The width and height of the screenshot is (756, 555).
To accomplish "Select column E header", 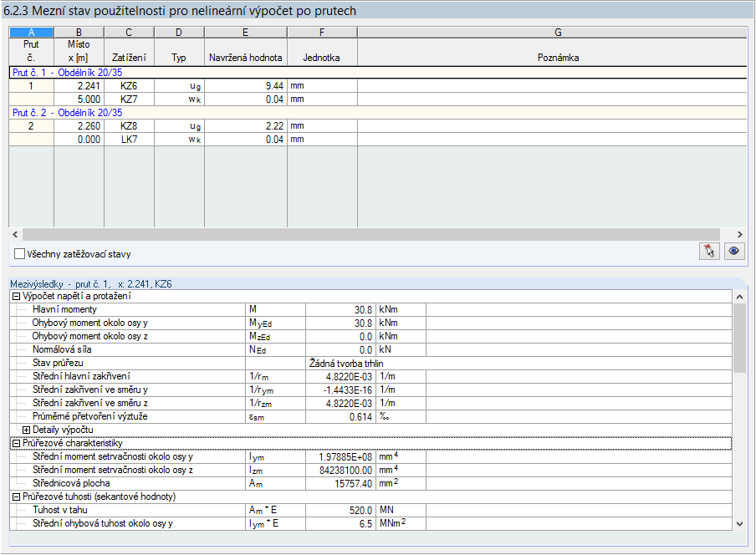I will click(x=245, y=33).
